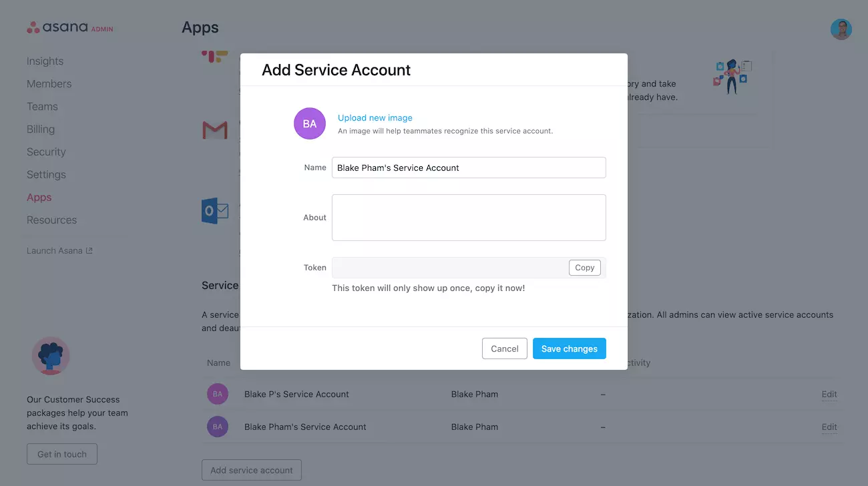Click the illustration in the top-right app banner
This screenshot has height=486, width=868.
pyautogui.click(x=733, y=76)
